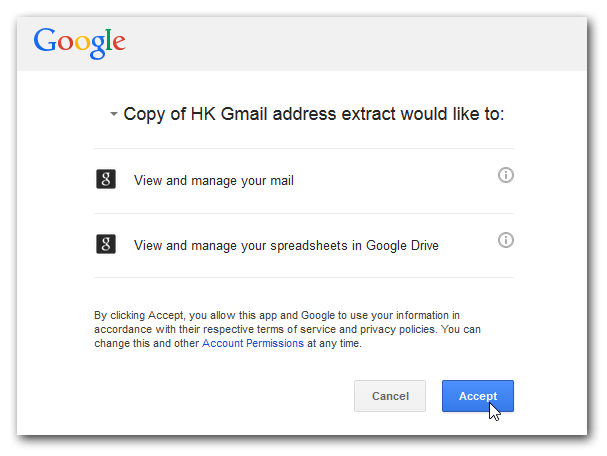Click the 'By clicking Accept' disclaimer paragraph

287,329
